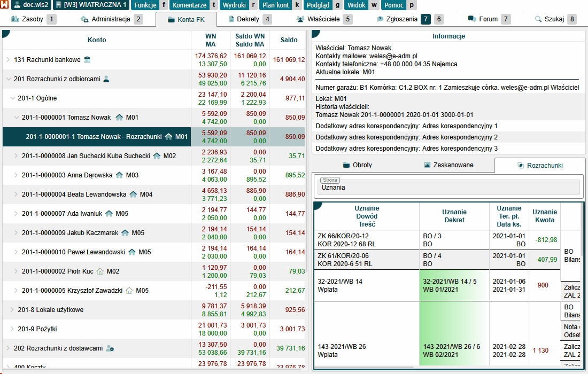588x374 pixels.
Task: Open the Dekrety module tab
Action: point(244,19)
